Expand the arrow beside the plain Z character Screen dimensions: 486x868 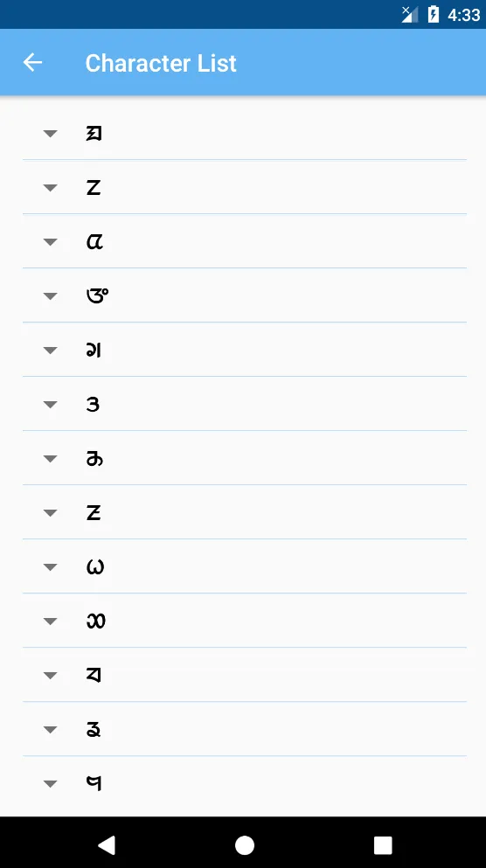pos(51,188)
